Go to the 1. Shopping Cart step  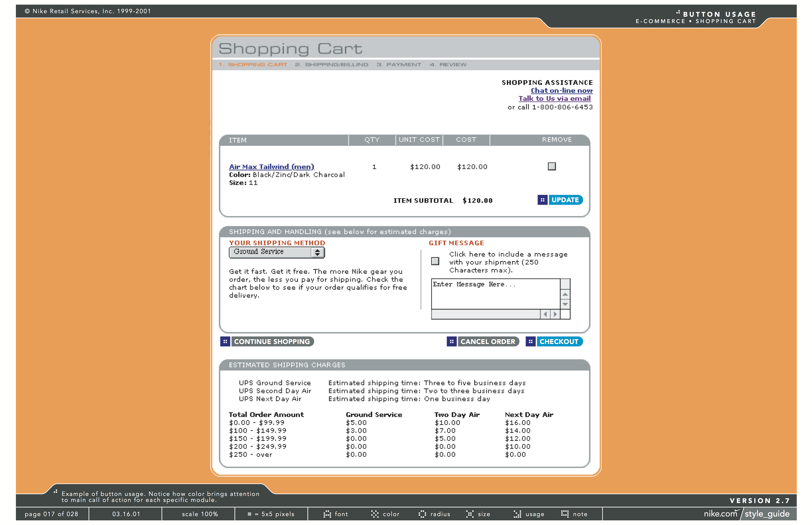tap(253, 64)
